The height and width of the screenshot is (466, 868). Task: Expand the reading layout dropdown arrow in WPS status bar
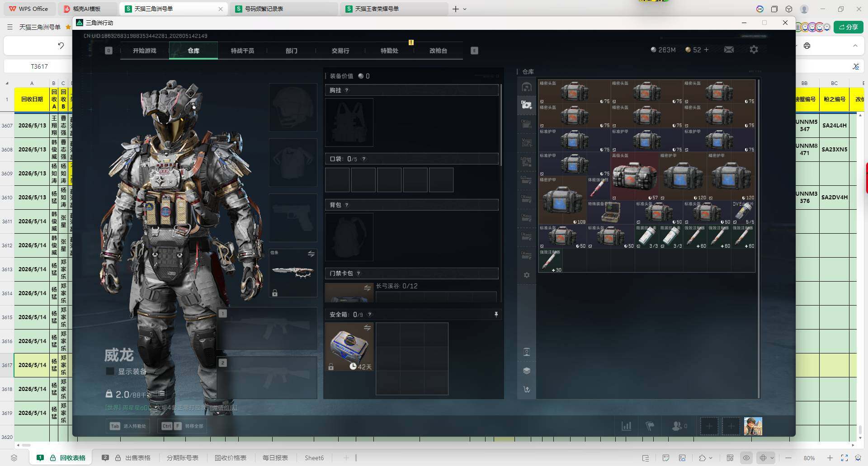point(772,458)
